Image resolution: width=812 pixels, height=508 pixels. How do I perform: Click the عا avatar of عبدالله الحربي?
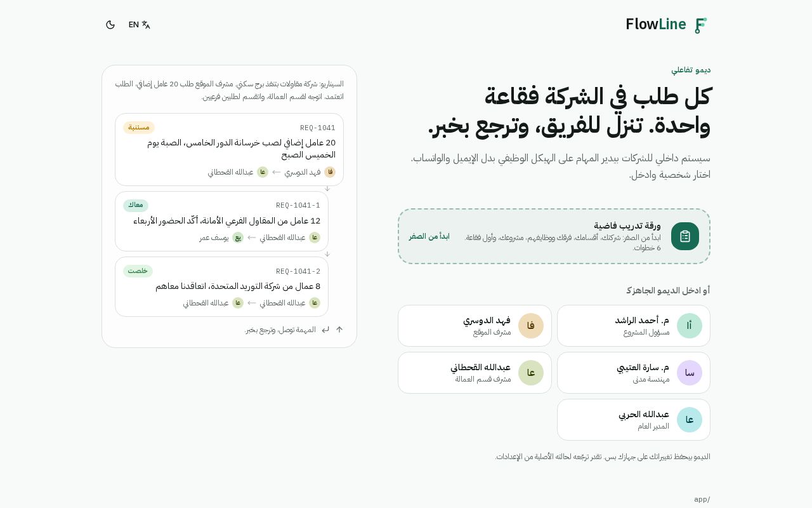(x=690, y=420)
